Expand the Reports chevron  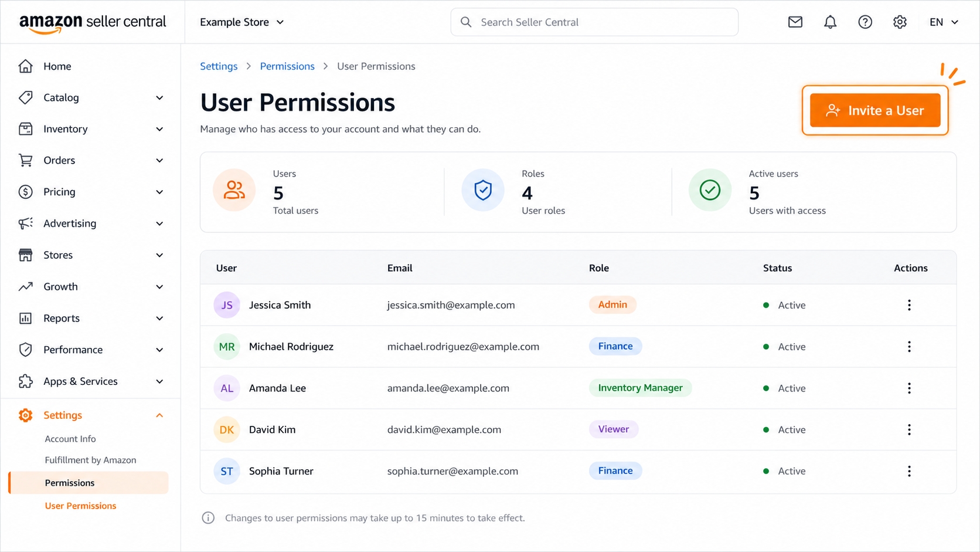(x=159, y=319)
